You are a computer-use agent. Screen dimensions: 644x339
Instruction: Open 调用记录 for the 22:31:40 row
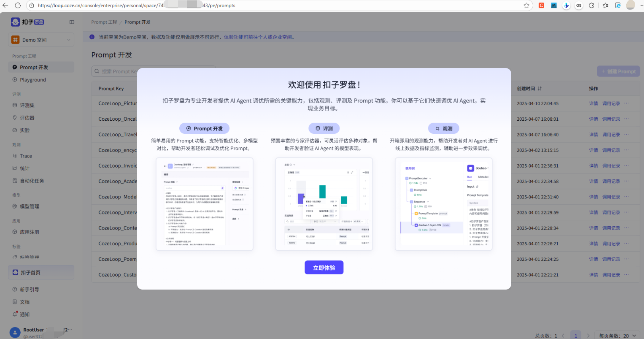pos(611,197)
